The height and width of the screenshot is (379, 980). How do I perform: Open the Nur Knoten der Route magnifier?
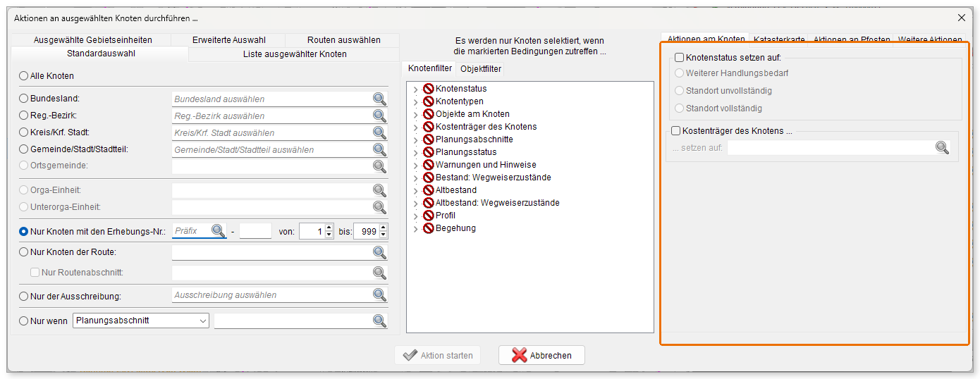click(x=379, y=252)
